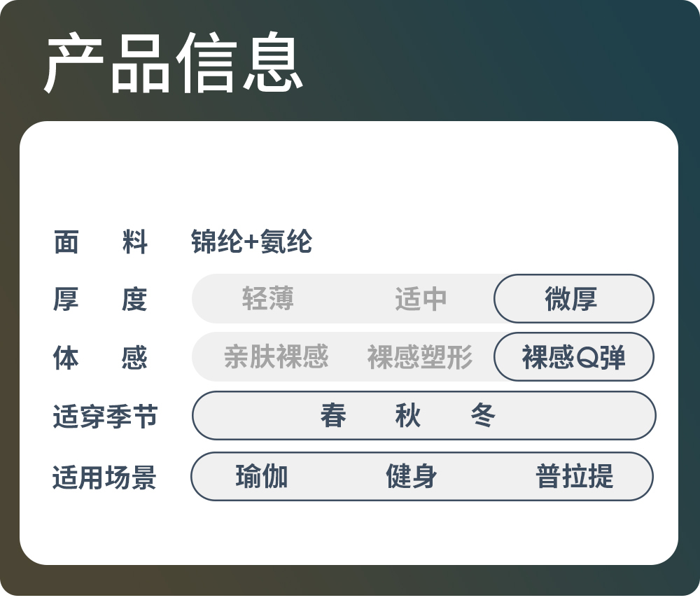Choose the 亲肤裸感 feel option

[276, 357]
